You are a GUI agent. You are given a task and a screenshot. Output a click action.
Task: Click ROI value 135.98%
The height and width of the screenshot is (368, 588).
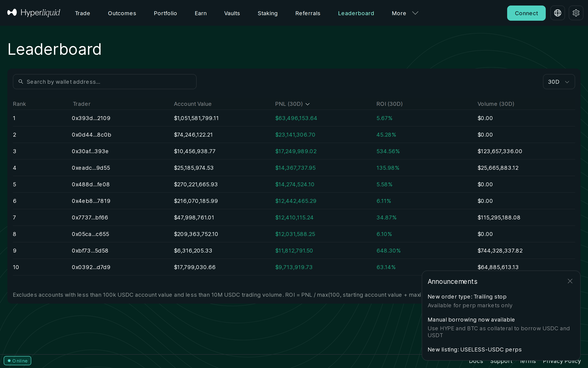click(387, 168)
